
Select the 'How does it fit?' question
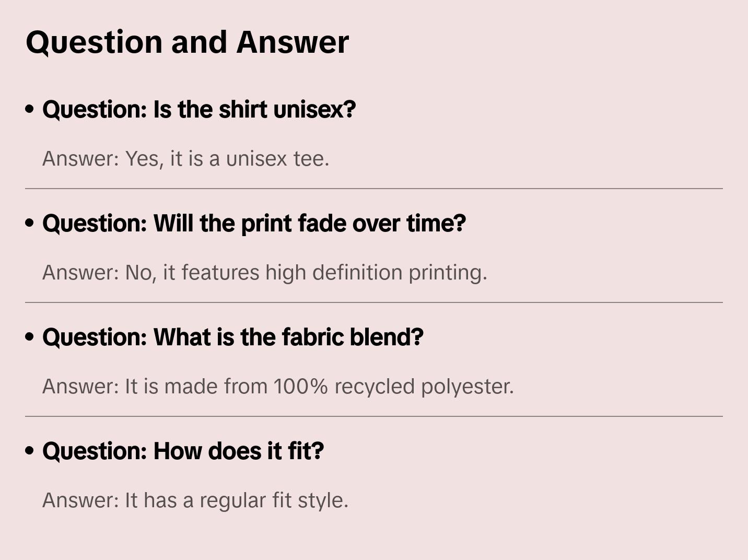[x=183, y=451]
